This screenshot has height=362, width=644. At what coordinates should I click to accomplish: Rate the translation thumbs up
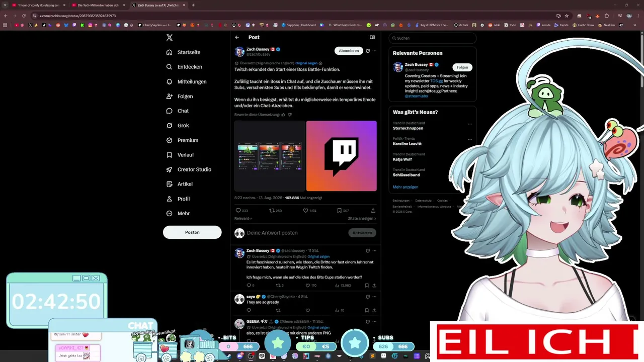283,115
